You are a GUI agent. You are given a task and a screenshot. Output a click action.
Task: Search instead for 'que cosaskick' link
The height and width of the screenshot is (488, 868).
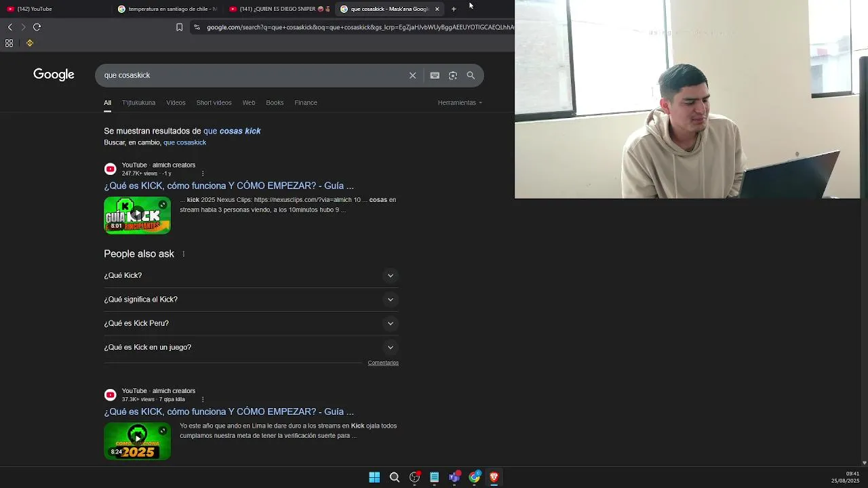pos(184,142)
